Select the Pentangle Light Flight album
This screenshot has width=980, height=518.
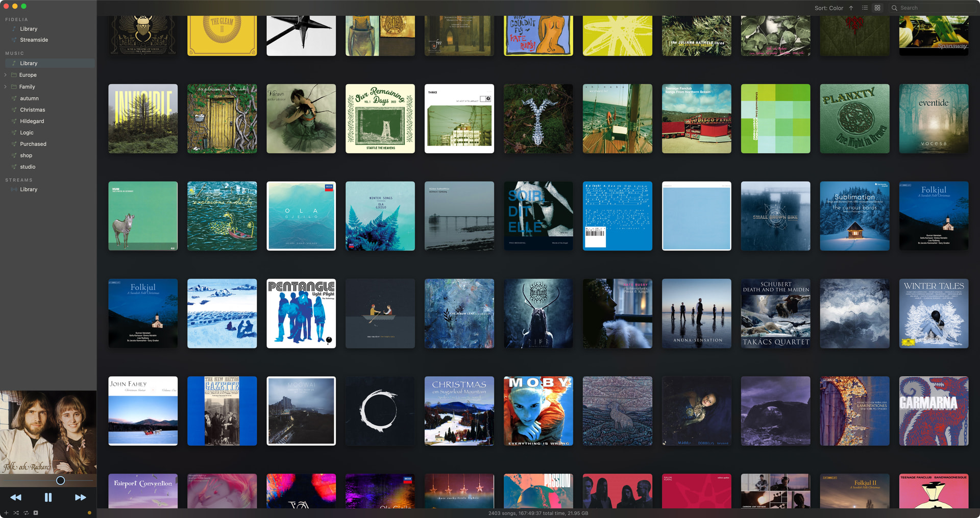click(x=301, y=313)
